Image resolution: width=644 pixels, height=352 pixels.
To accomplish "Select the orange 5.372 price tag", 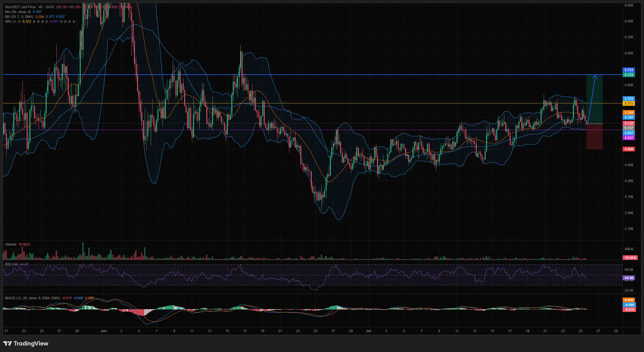I will pos(629,104).
